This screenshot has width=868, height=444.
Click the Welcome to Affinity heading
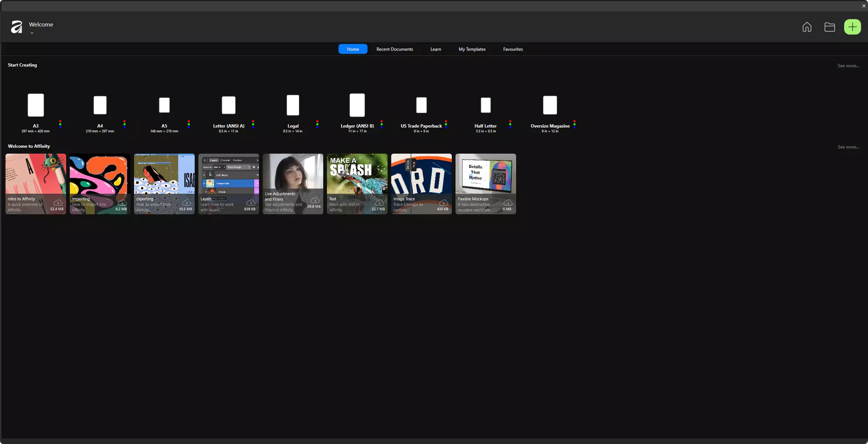pos(29,146)
